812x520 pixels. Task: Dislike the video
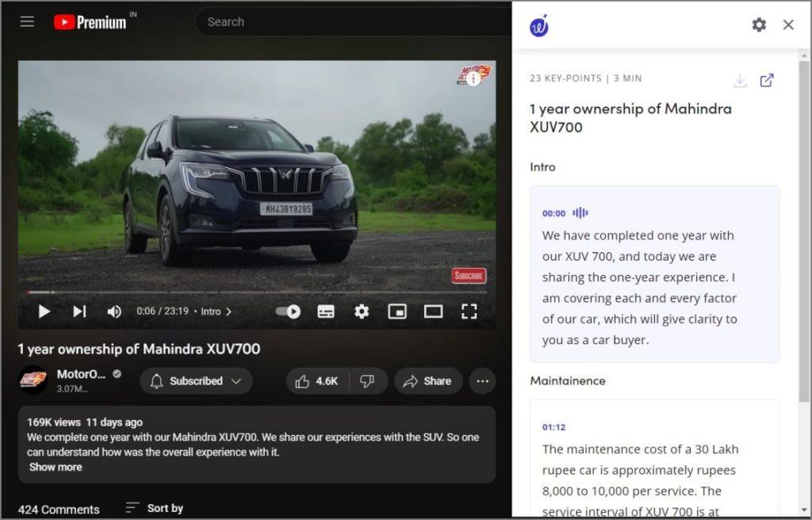point(367,381)
